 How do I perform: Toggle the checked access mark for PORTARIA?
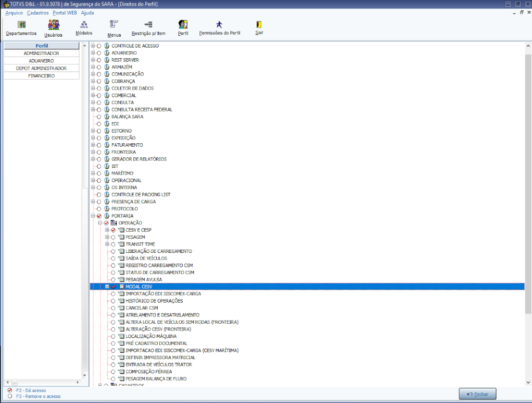click(99, 216)
